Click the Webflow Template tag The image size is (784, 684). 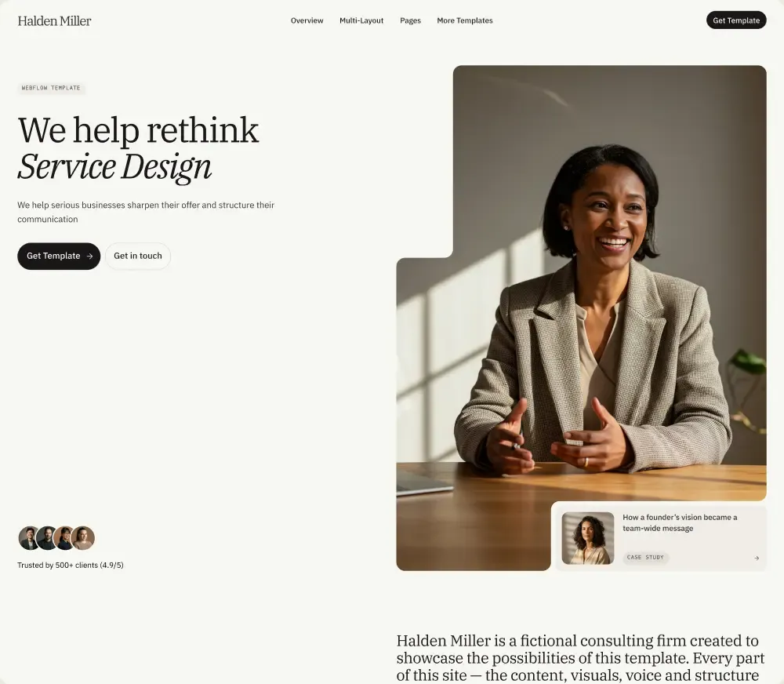coord(51,88)
